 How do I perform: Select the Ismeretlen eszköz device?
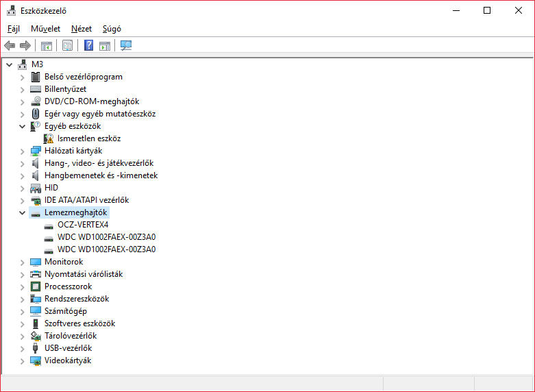click(x=89, y=138)
